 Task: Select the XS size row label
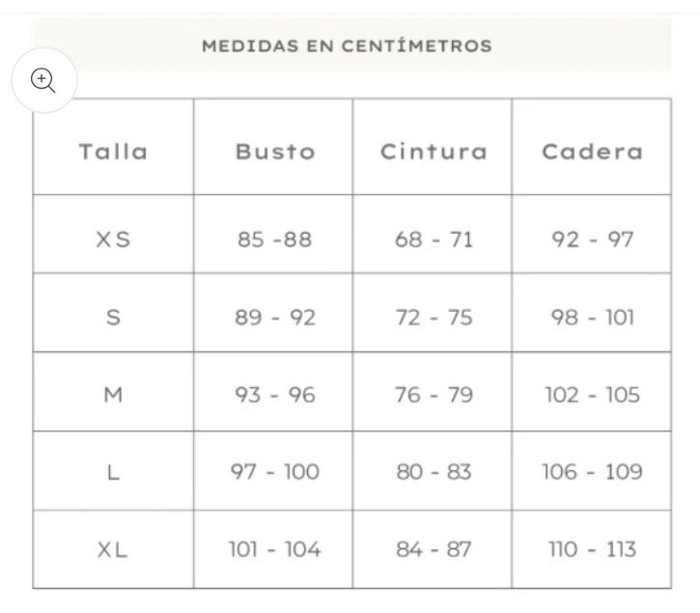[x=113, y=239]
